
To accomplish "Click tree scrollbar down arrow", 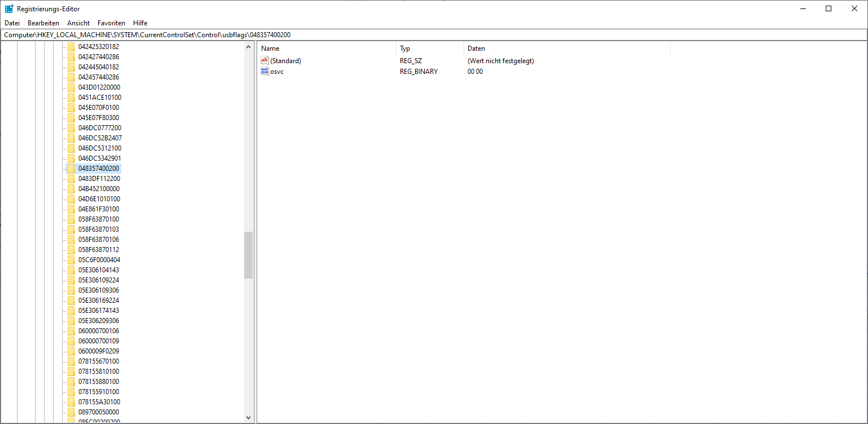I will point(249,418).
